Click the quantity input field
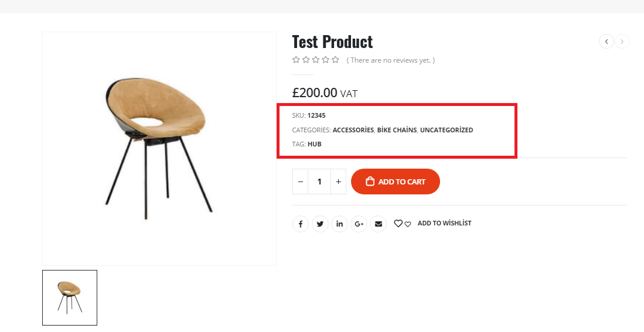 click(319, 182)
